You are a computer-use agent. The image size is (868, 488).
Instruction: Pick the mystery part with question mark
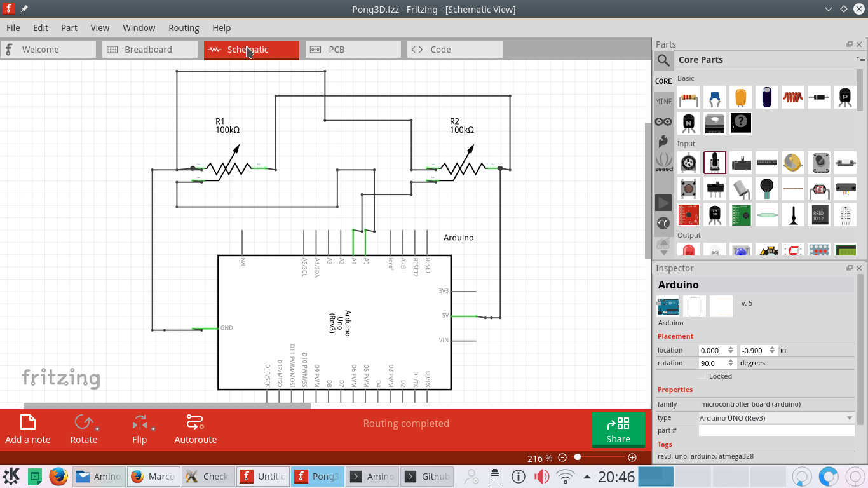tap(741, 123)
